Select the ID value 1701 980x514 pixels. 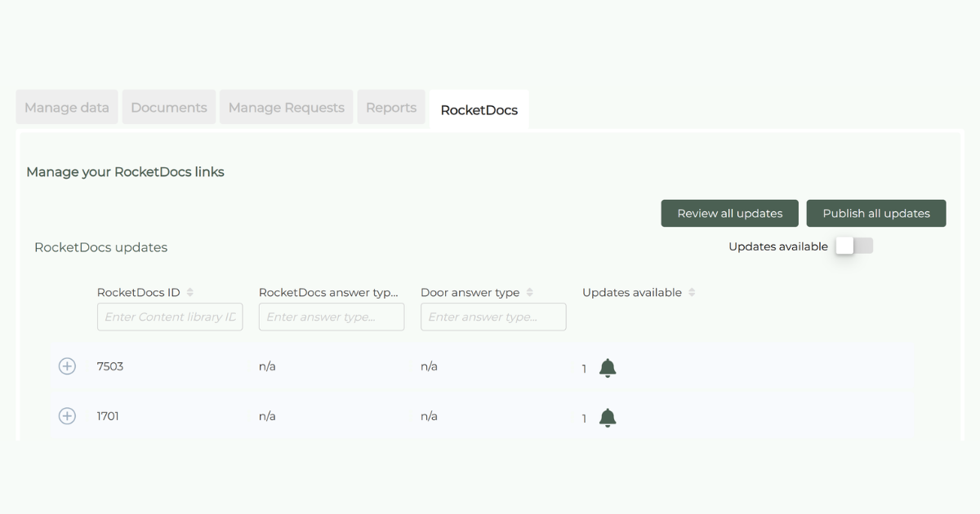pyautogui.click(x=108, y=416)
